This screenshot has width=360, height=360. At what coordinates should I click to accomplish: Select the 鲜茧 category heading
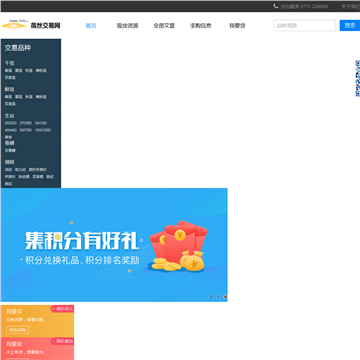(10, 89)
